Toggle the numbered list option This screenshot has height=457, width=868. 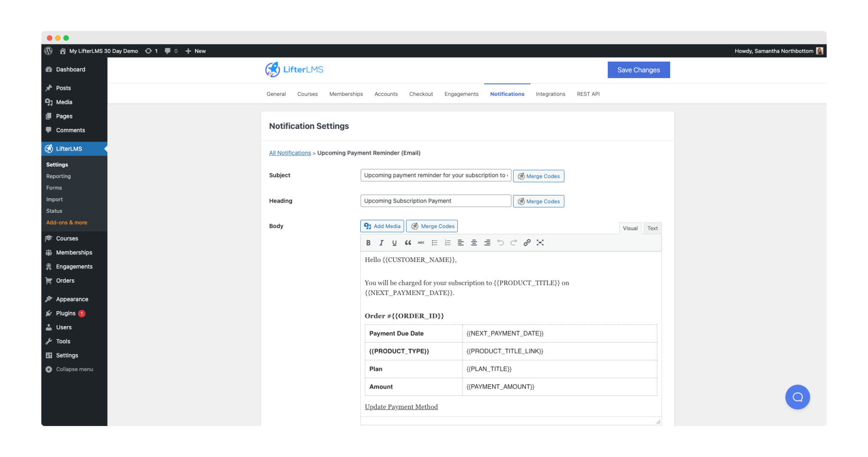[448, 242]
